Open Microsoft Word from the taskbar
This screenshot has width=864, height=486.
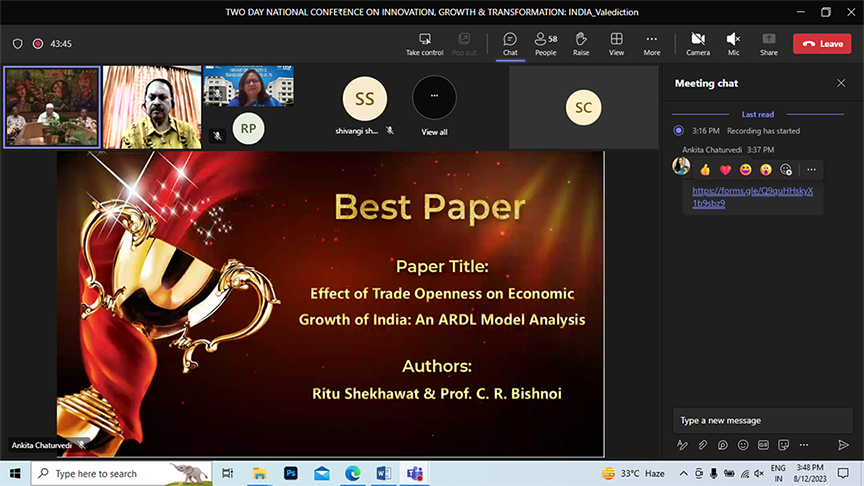(384, 473)
